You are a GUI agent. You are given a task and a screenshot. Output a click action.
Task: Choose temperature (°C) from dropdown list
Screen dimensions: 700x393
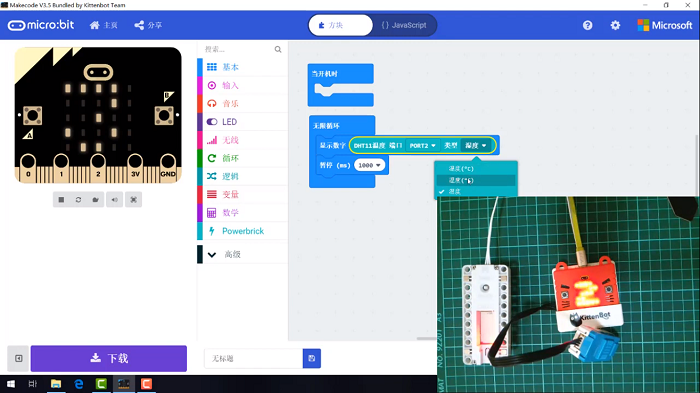(476, 168)
